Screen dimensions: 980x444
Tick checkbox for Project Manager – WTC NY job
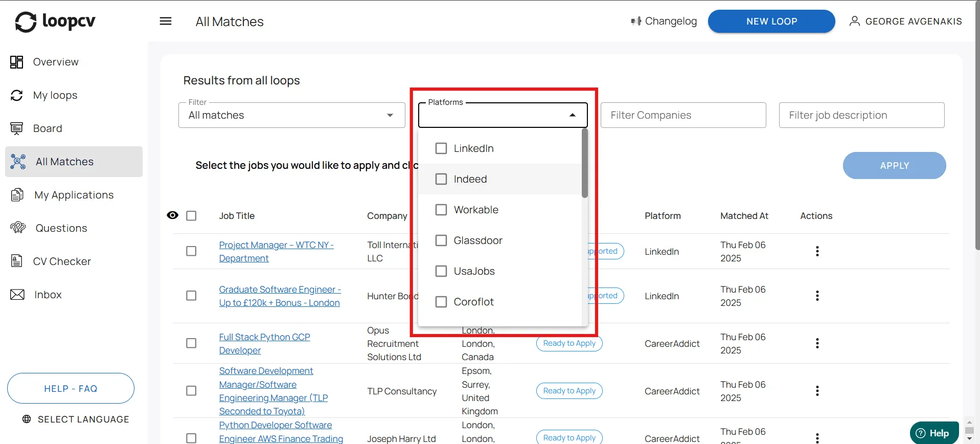click(191, 251)
